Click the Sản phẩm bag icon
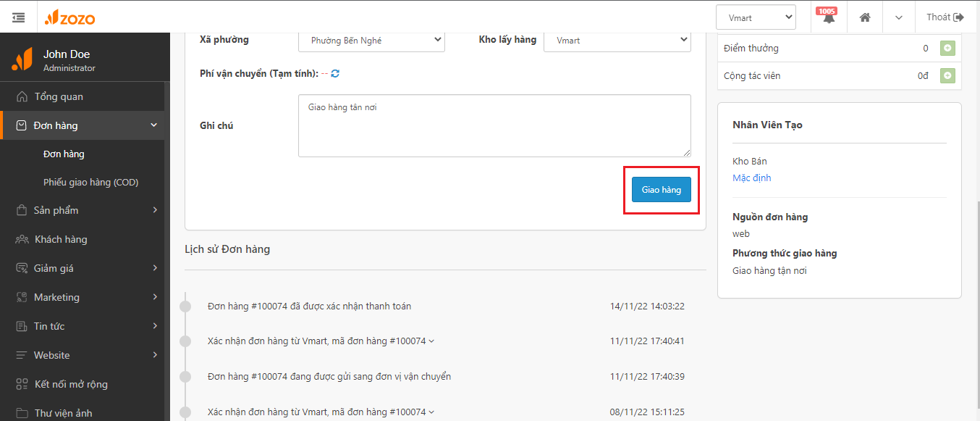 pos(21,210)
